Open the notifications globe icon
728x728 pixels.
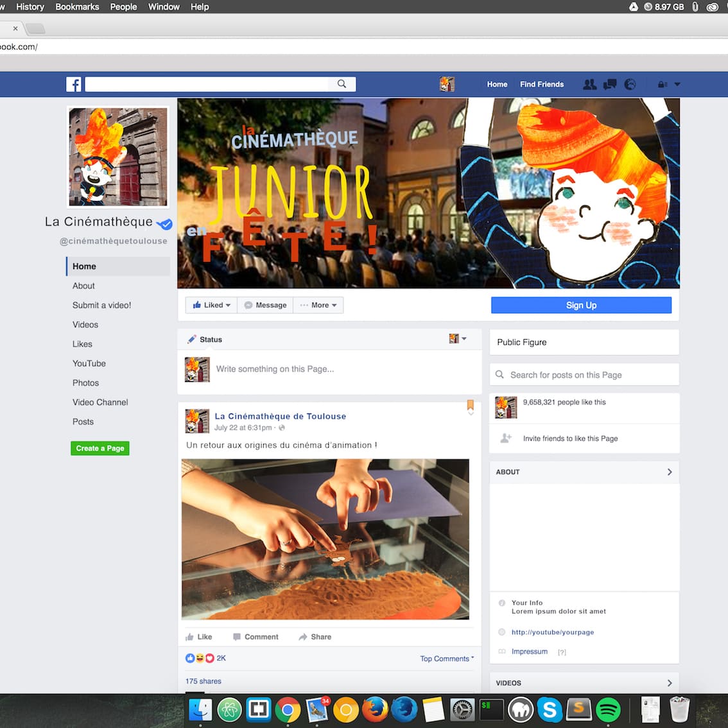(630, 84)
